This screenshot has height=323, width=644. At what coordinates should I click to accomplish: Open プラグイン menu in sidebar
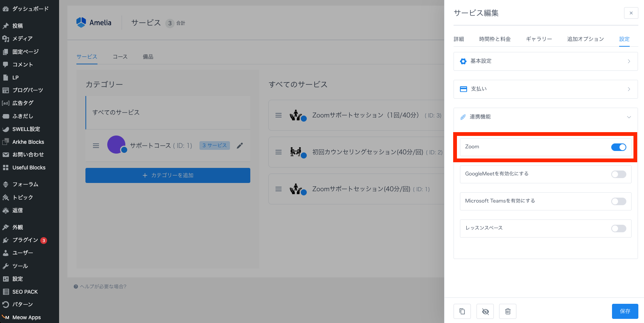pyautogui.click(x=25, y=240)
